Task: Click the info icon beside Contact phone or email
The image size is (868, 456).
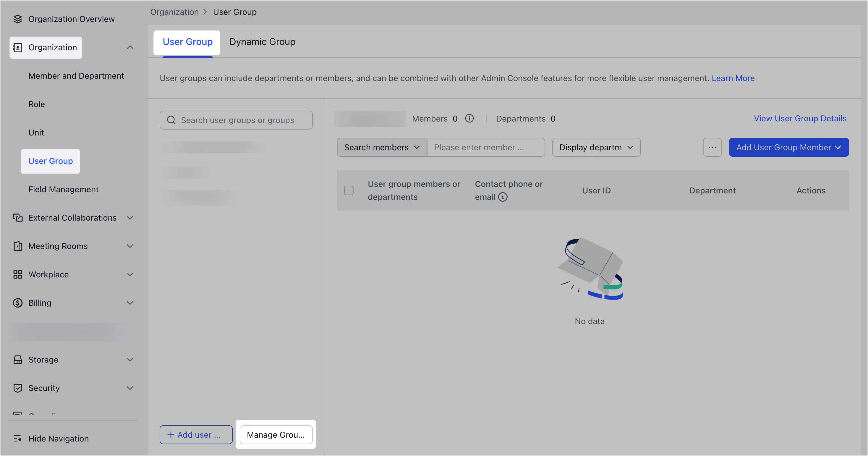Action: pos(502,197)
